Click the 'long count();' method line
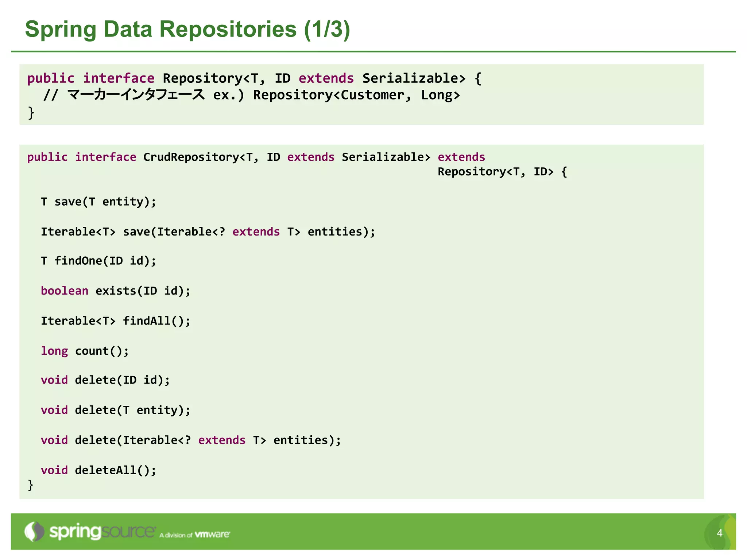This screenshot has height=560, width=747. [x=85, y=351]
